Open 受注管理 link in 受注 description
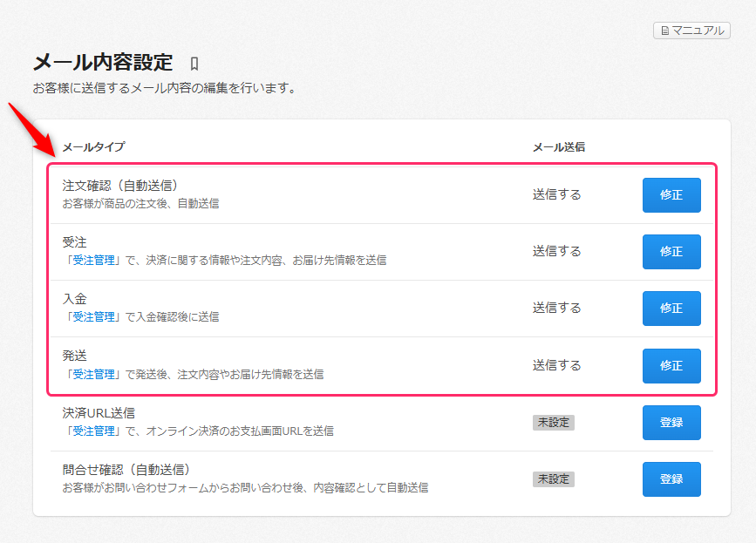 click(93, 260)
